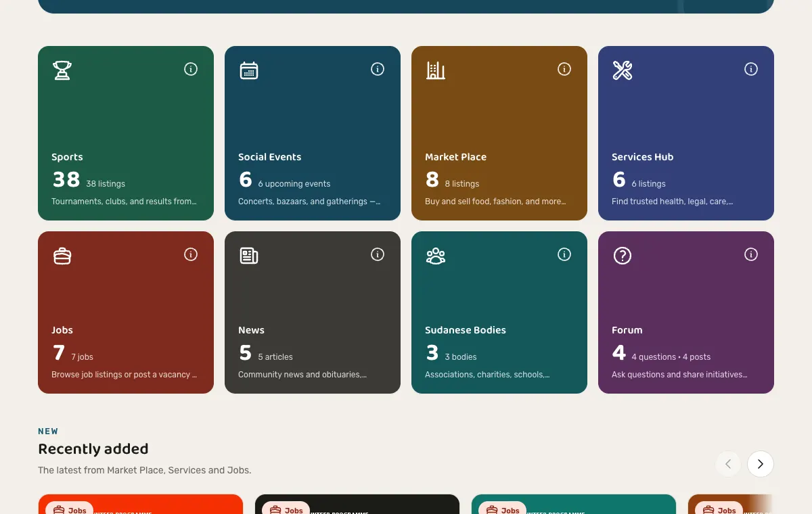Show info for the Jobs card
Viewport: 812px width, 514px height.
(x=191, y=254)
